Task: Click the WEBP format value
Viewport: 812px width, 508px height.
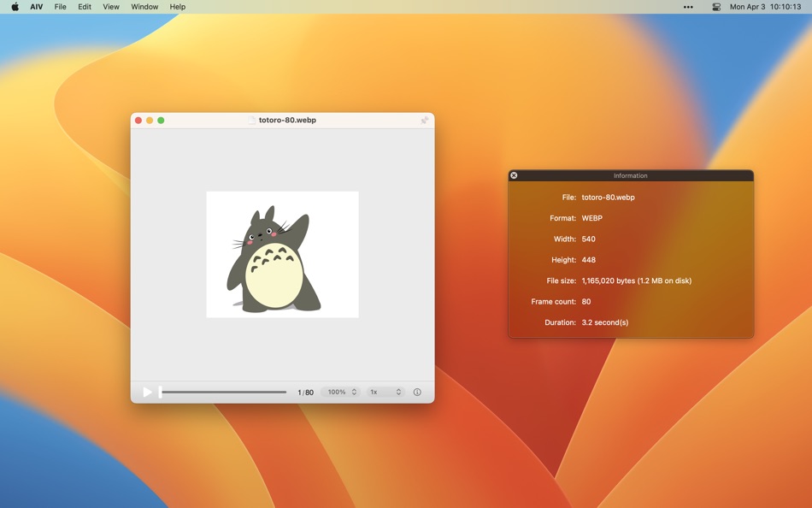Action: click(x=592, y=218)
